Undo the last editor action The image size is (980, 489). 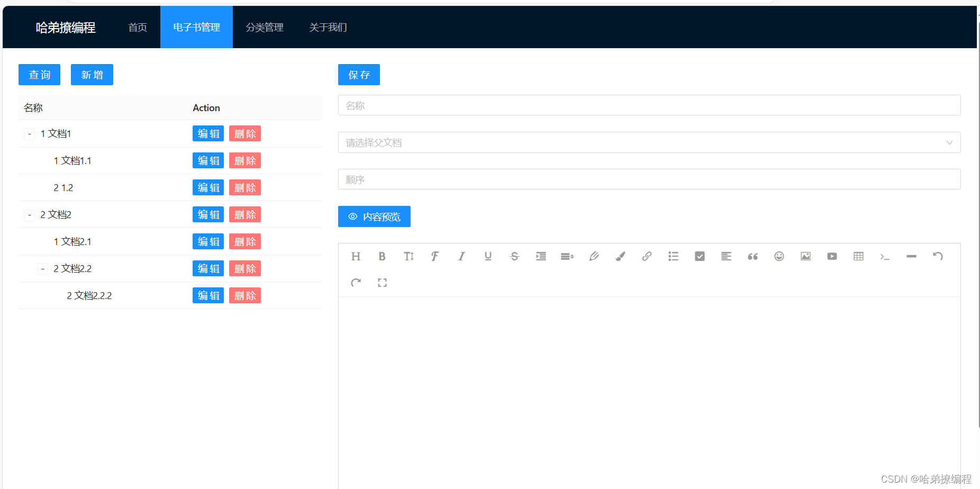point(938,257)
